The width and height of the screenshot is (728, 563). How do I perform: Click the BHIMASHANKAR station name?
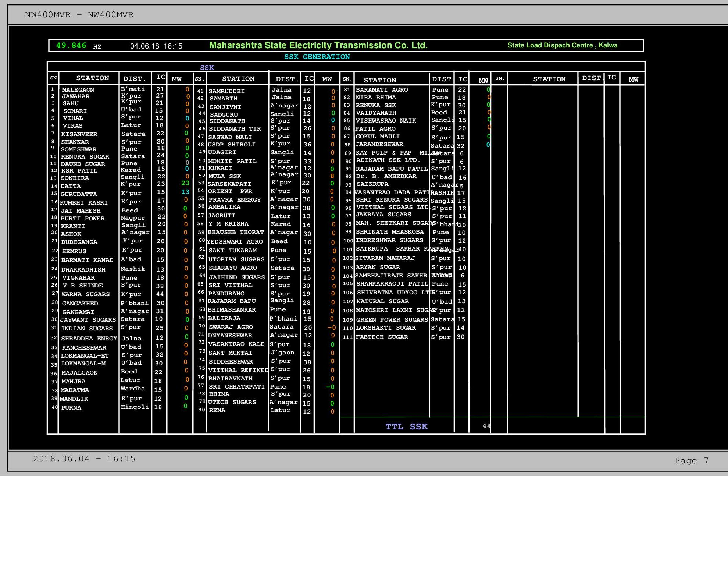tap(232, 310)
